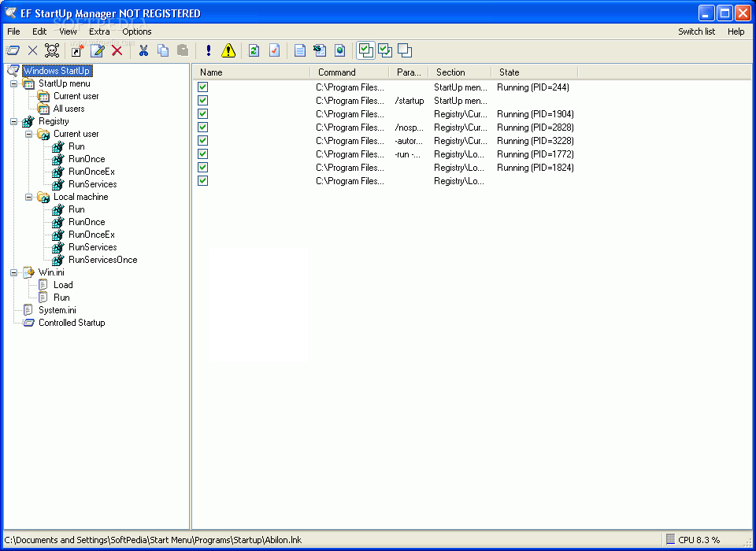Uncheck the first startup entry checkbox

pyautogui.click(x=202, y=87)
